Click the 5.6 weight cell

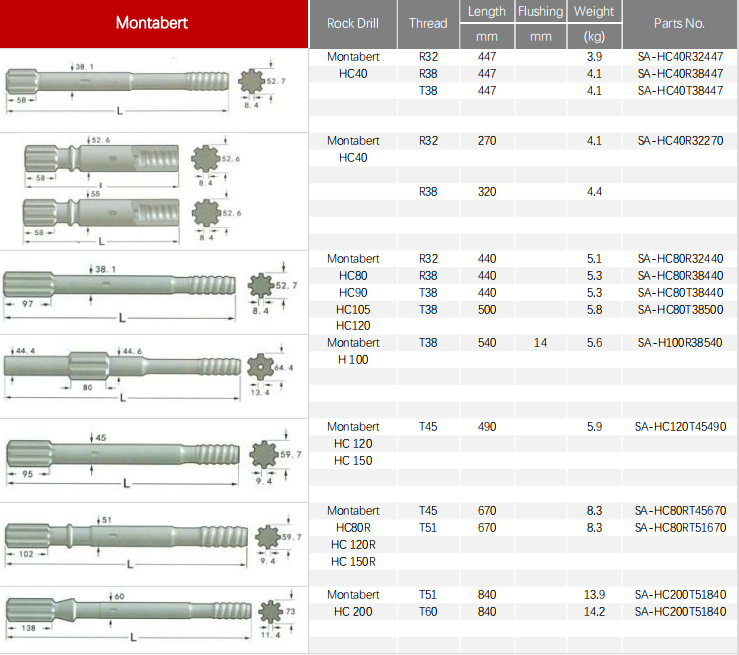(x=594, y=343)
